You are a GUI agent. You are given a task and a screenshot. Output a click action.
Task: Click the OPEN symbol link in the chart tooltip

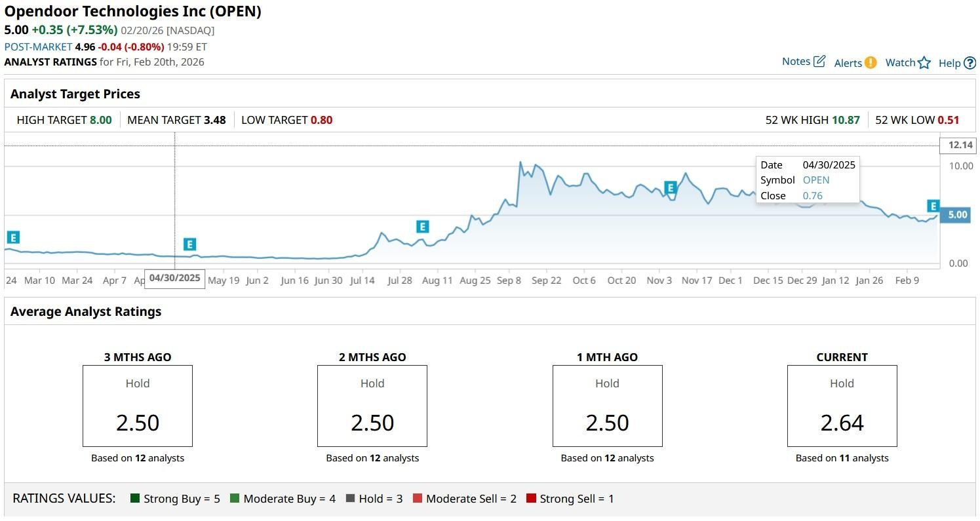[816, 180]
